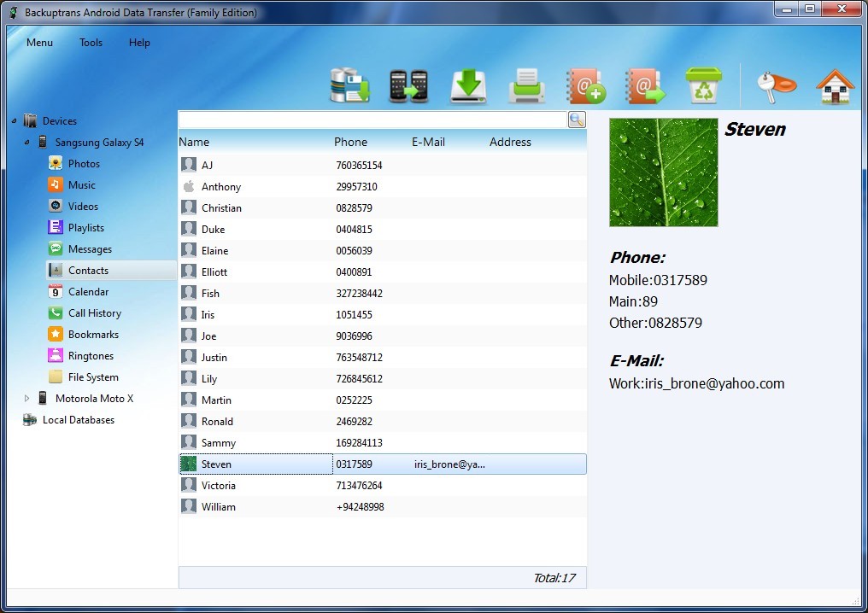Screen dimensions: 868x613
Task: Select the Fish contact row
Action: pyautogui.click(x=383, y=293)
